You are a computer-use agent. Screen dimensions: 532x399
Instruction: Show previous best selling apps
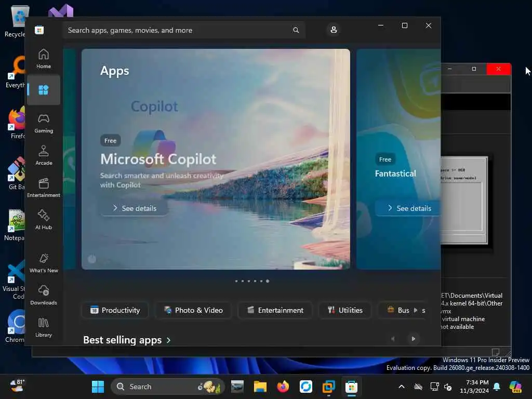pyautogui.click(x=393, y=339)
